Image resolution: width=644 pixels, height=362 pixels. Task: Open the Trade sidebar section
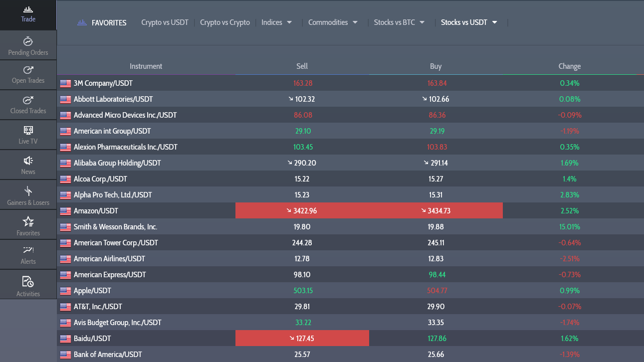click(28, 15)
